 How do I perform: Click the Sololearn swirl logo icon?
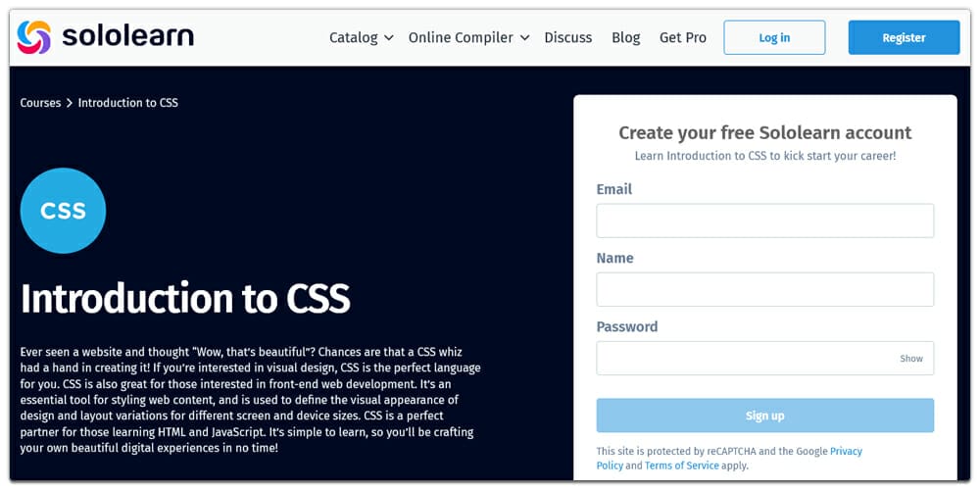(34, 37)
